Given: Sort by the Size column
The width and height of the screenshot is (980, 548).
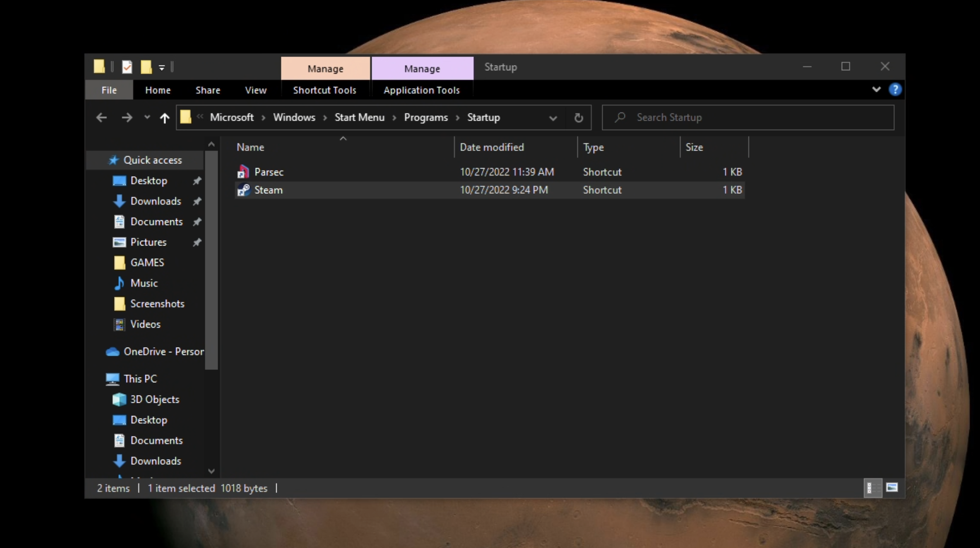Looking at the screenshot, I should [714, 147].
